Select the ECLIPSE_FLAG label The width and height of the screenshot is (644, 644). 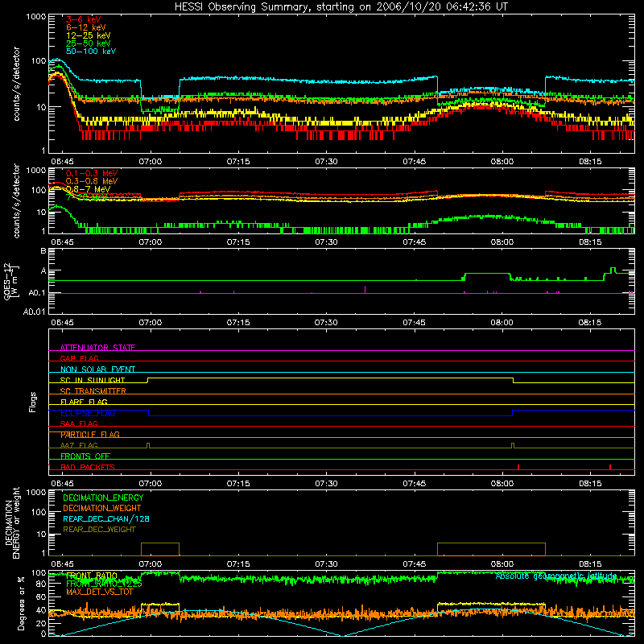(x=88, y=413)
